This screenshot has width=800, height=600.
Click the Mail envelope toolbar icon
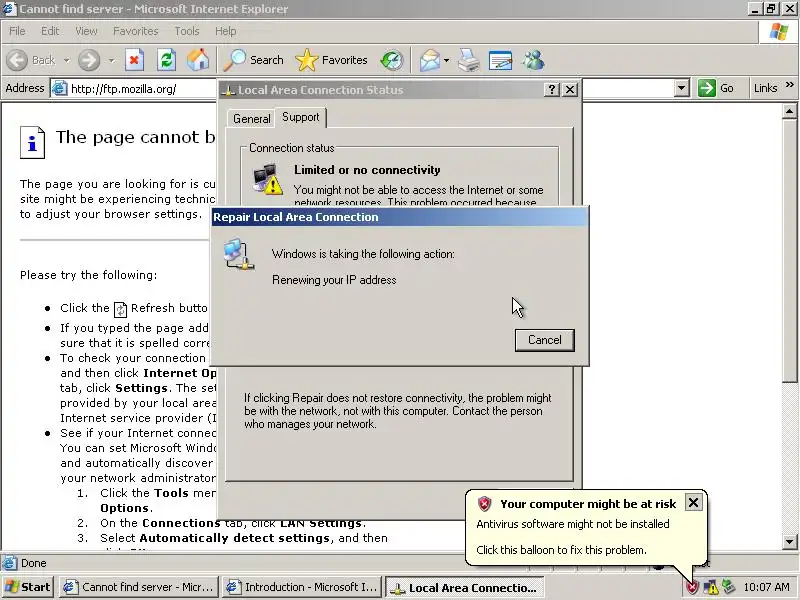(430, 60)
